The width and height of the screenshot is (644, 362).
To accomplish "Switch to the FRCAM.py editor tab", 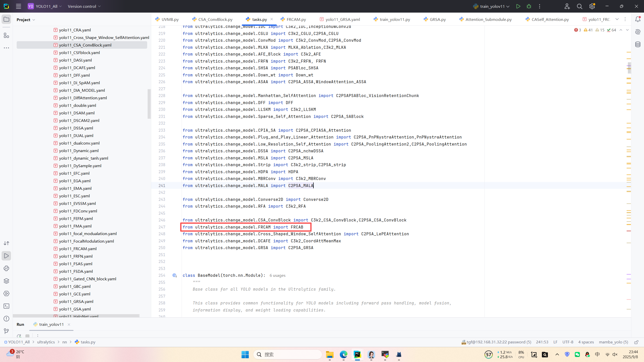I will click(x=296, y=19).
